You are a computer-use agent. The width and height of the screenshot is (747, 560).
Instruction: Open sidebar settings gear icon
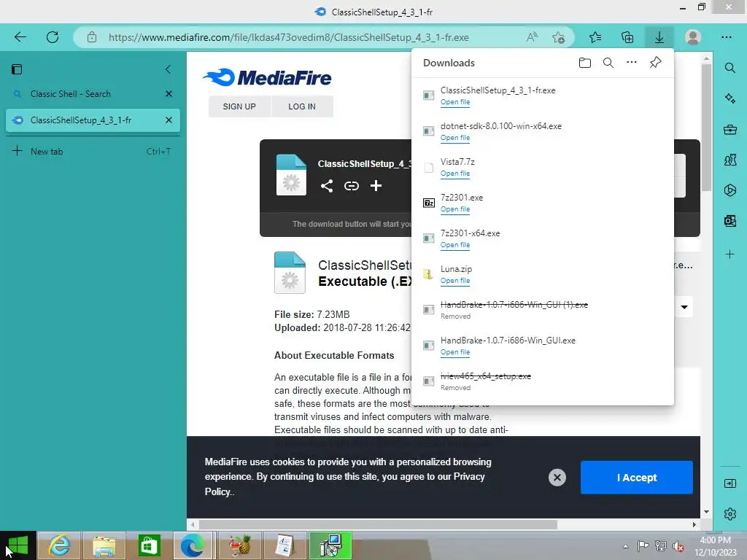pyautogui.click(x=729, y=514)
